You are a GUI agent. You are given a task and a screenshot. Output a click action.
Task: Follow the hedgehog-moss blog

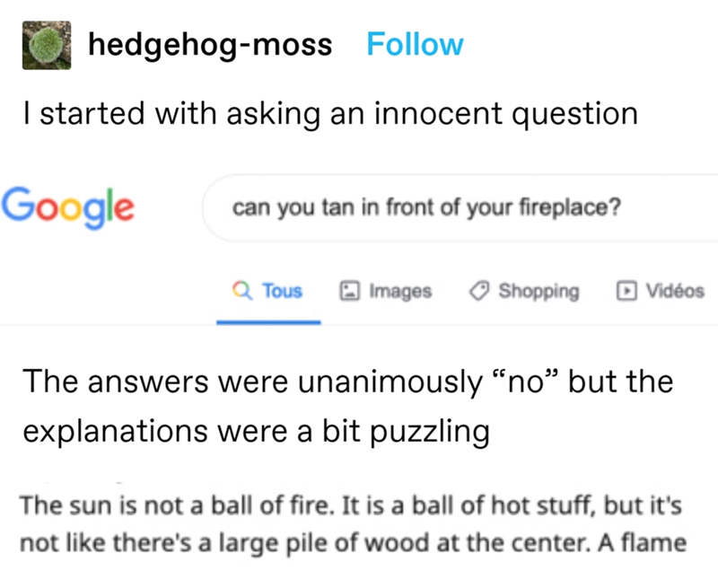[x=415, y=44]
